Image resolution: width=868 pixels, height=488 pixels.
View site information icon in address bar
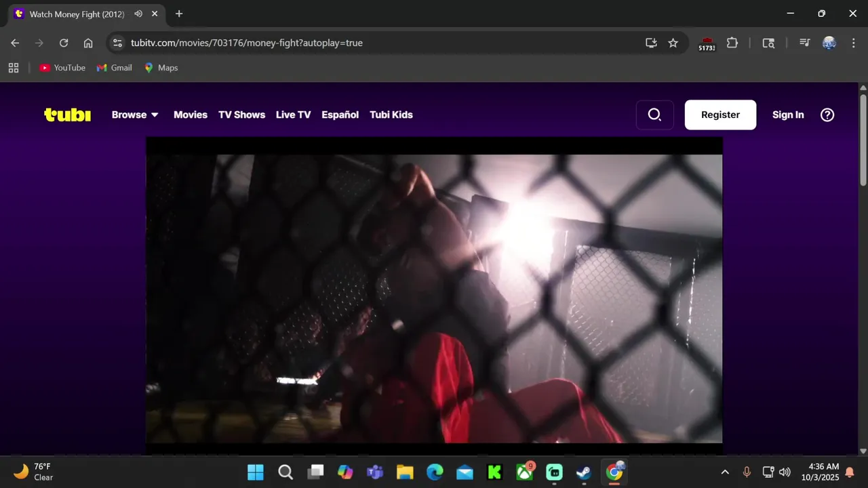click(117, 43)
